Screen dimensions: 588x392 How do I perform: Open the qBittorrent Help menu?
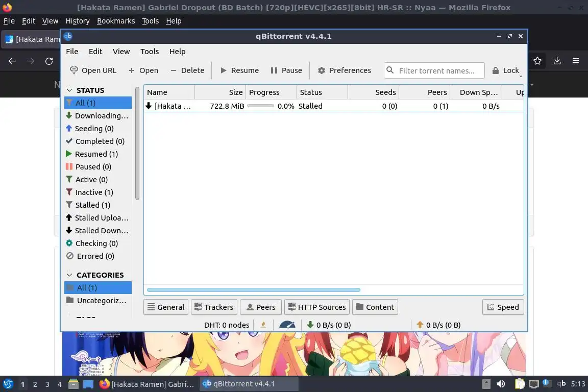(x=178, y=52)
